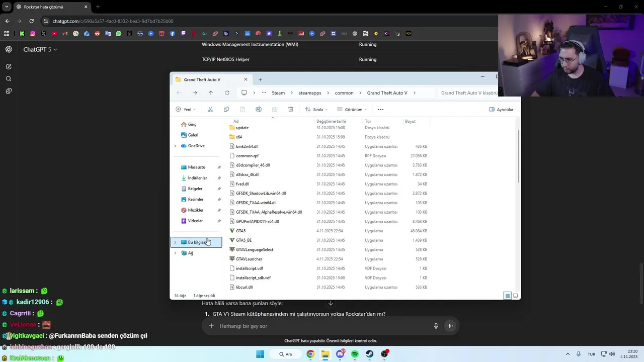Open Belgeler in the navigation pane
Viewport: 644px width, 362px height.
tap(195, 189)
